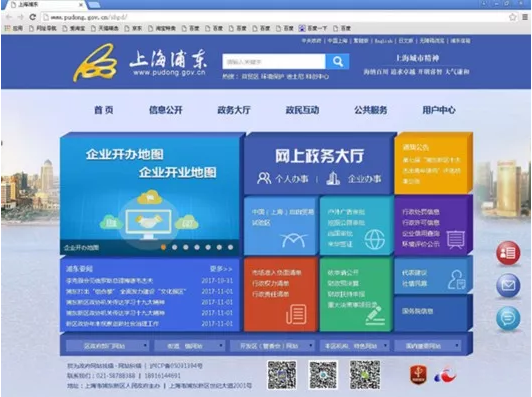Click the browser Back arrow
This screenshot has width=532, height=397.
tap(9, 17)
